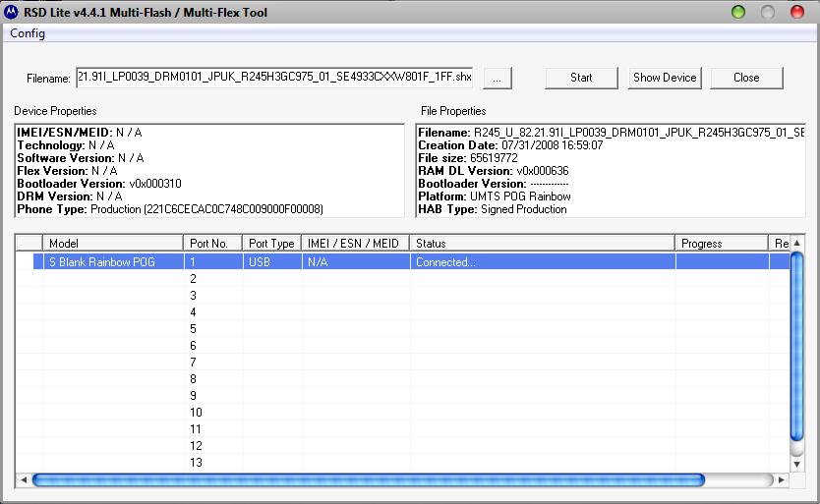Click the Show Device button
Image resolution: width=820 pixels, height=504 pixels.
[x=664, y=78]
